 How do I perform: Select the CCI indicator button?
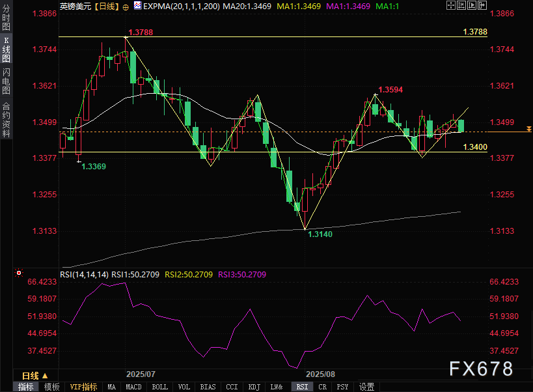(232, 387)
